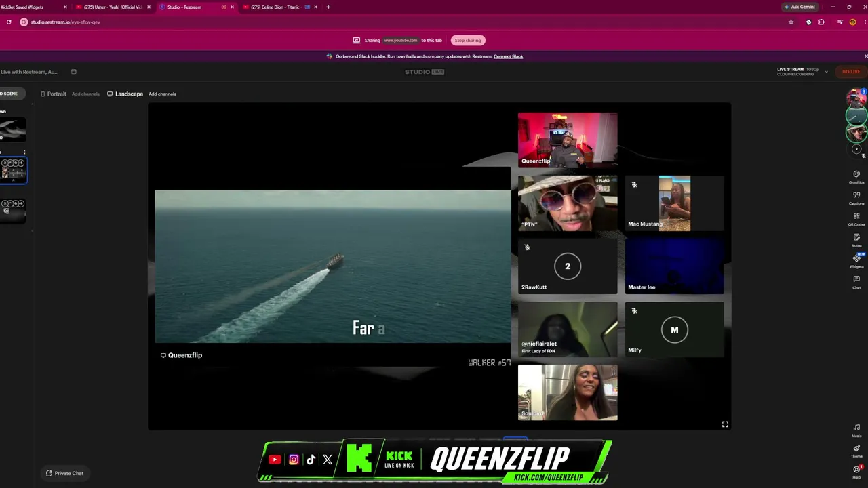The image size is (868, 488).
Task: Open the QR Codes panel
Action: (856, 218)
